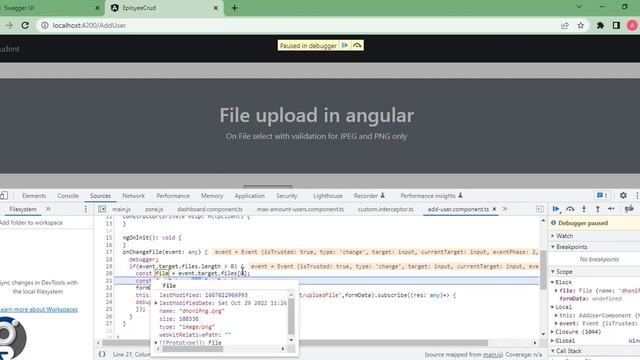The image size is (640, 360).
Task: Open the Recorder panel
Action: [x=369, y=196]
